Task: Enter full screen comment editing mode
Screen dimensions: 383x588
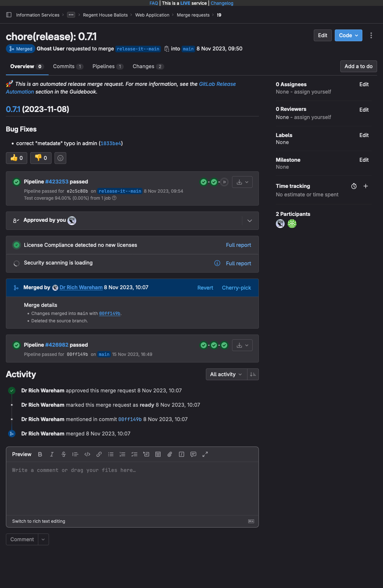Action: tap(205, 454)
